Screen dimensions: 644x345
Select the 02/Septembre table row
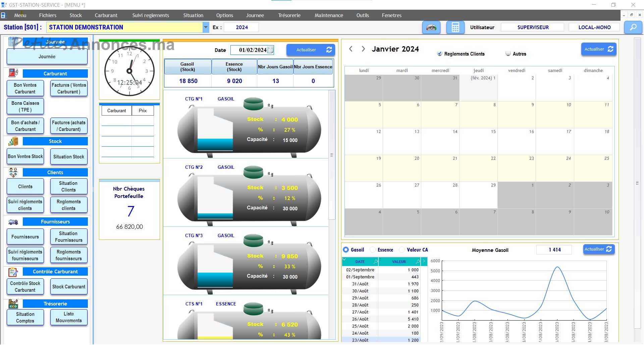pyautogui.click(x=381, y=270)
